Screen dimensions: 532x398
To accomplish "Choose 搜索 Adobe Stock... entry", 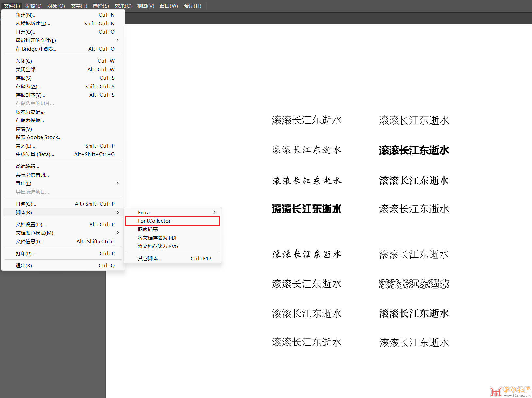I will coord(63,137).
